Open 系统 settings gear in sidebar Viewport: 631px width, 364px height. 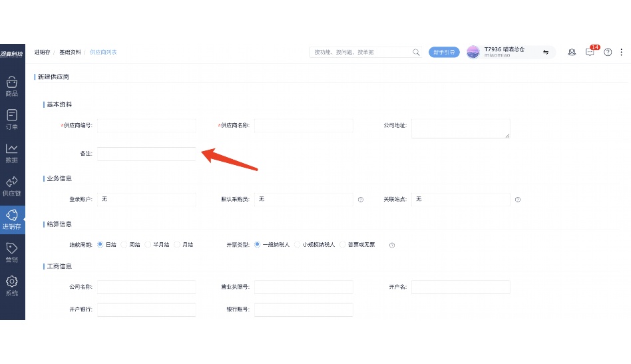(12, 286)
